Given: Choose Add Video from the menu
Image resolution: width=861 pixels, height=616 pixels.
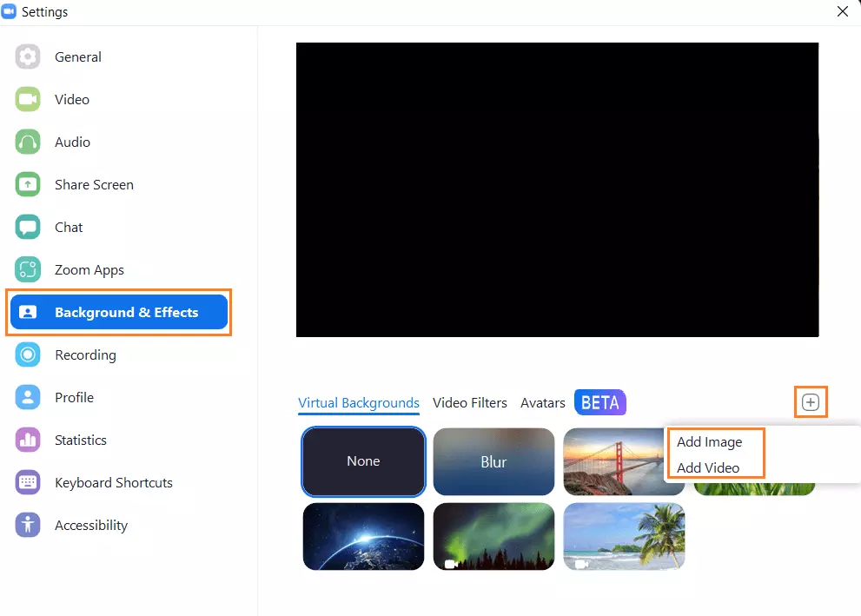Looking at the screenshot, I should point(710,467).
